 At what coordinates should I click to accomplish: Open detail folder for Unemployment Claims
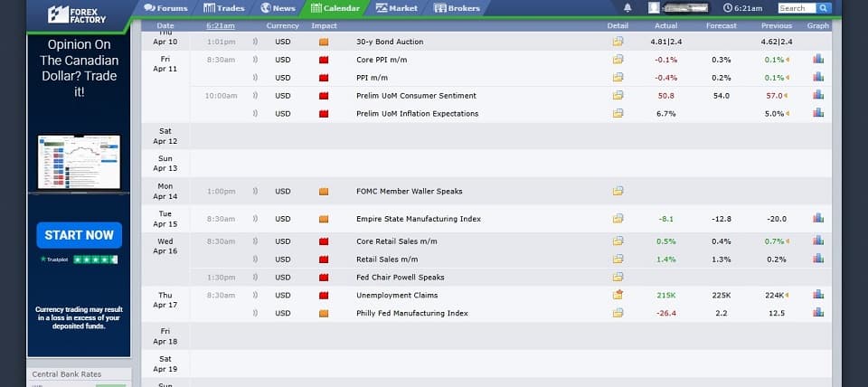(618, 295)
